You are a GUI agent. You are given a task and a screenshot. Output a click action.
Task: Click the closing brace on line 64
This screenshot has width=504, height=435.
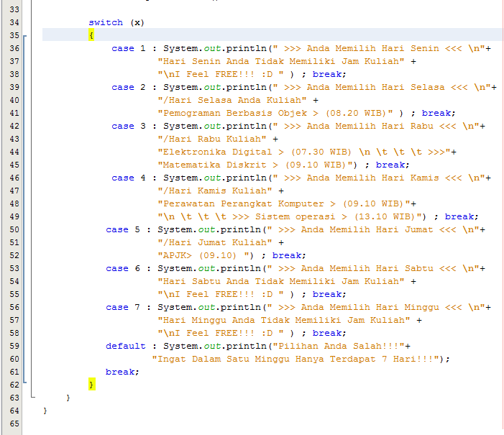[x=45, y=411]
